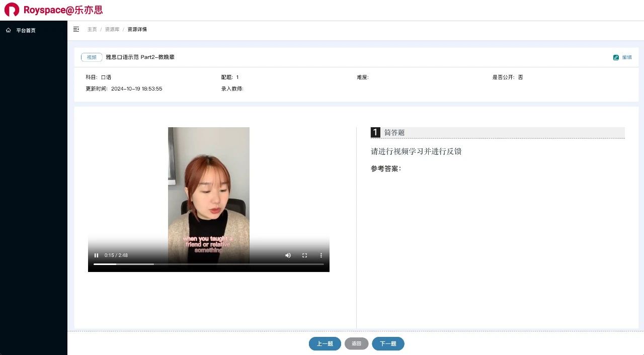Pause the video playback
The height and width of the screenshot is (355, 644).
click(96, 255)
